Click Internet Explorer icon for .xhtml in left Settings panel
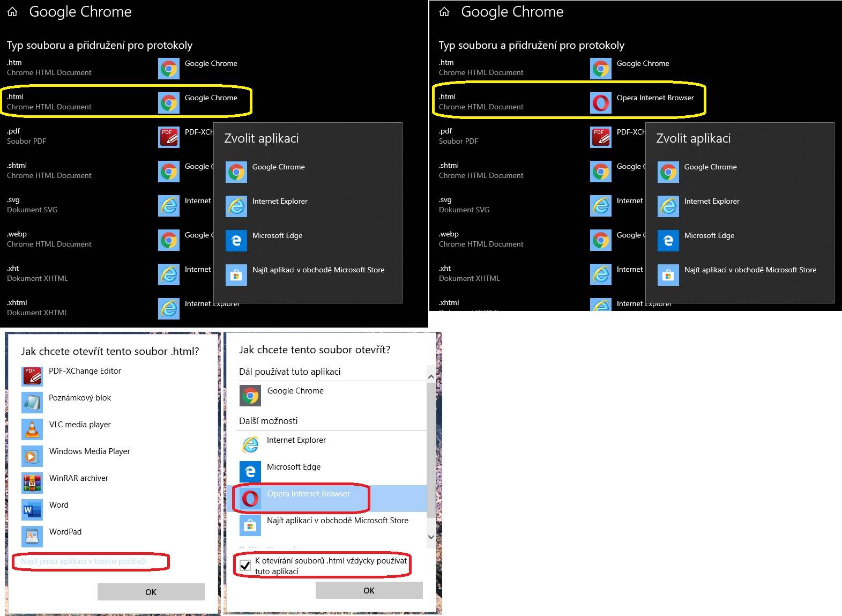This screenshot has width=842, height=616. 169,309
